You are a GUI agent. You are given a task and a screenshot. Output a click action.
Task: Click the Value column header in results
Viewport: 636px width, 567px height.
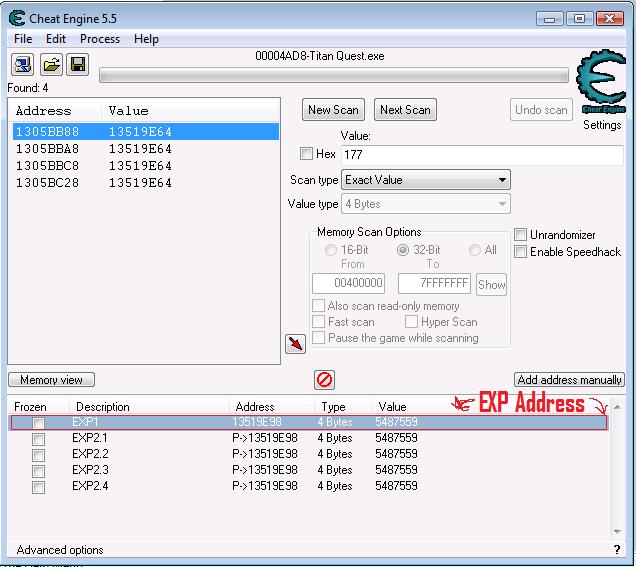[128, 111]
